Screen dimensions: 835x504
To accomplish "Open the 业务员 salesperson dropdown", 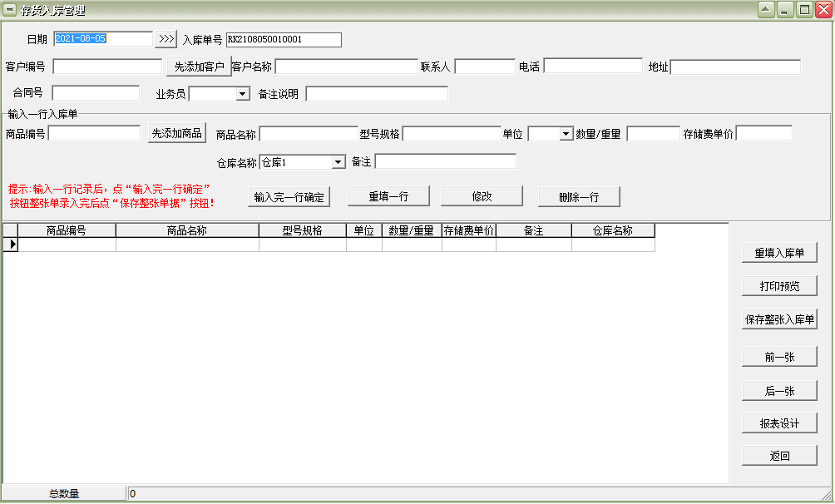I will pyautogui.click(x=243, y=93).
